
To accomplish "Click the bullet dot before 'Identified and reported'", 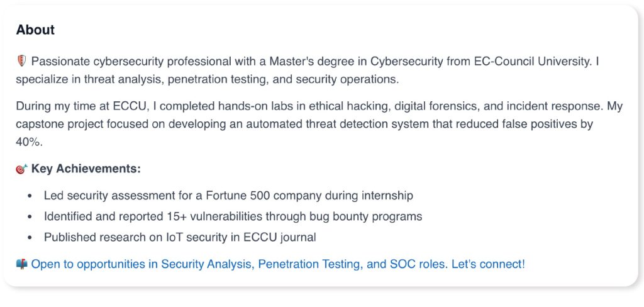I will (30, 217).
